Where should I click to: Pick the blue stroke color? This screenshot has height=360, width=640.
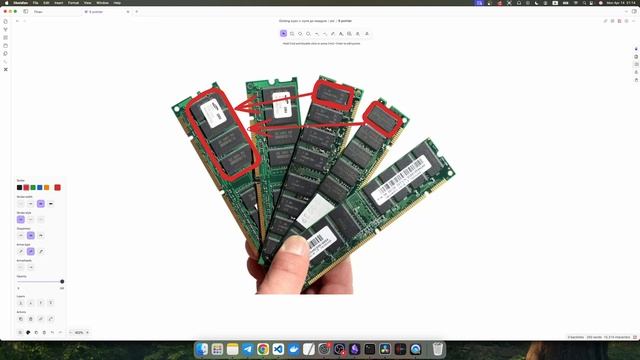pos(40,187)
